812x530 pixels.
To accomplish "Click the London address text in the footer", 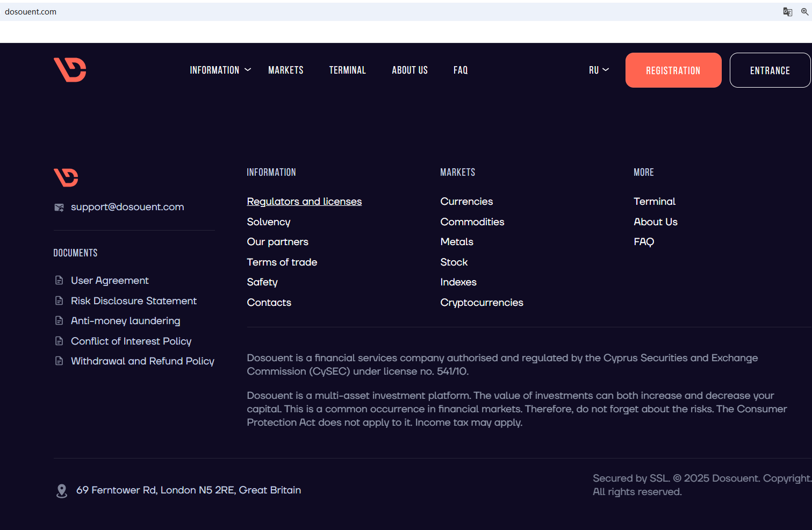I will click(189, 490).
